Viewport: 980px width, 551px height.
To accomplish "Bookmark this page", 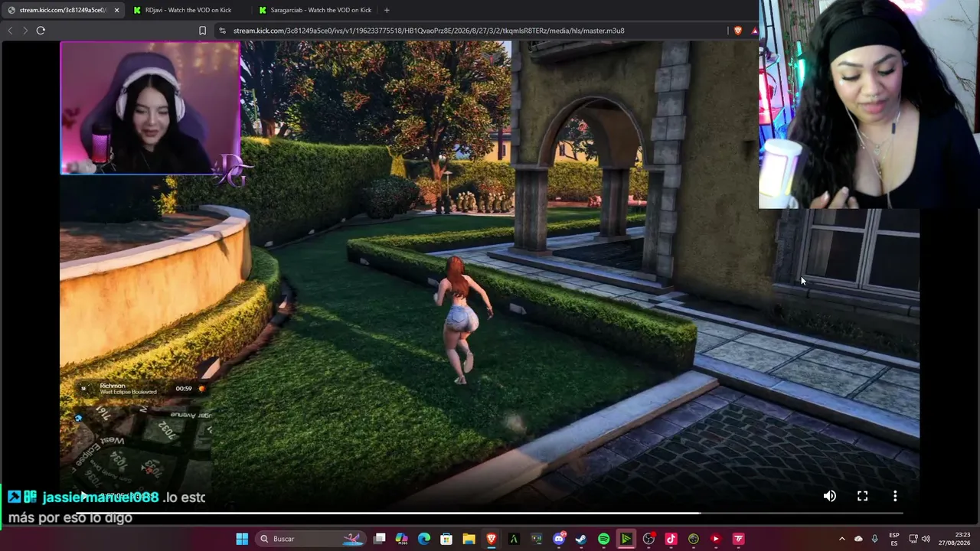I will click(202, 31).
